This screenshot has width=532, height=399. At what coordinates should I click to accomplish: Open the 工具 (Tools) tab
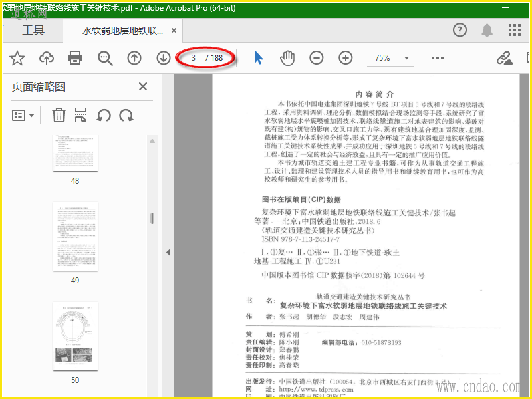(33, 30)
